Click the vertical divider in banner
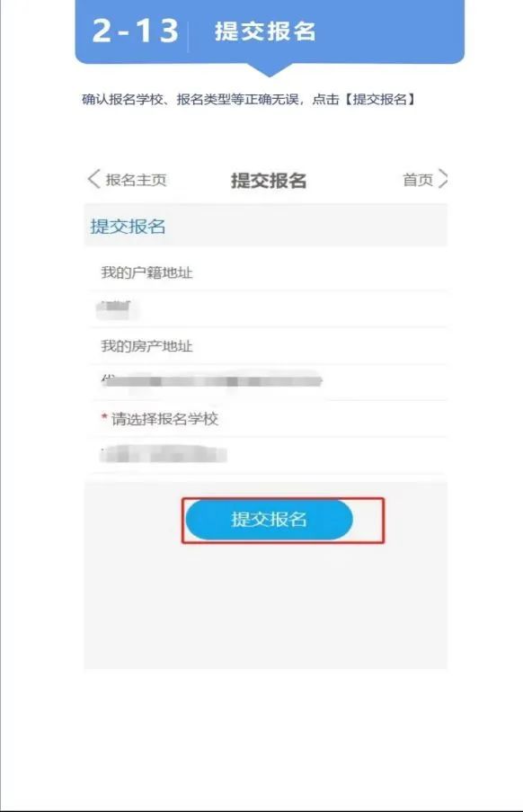523x812 pixels. coord(188,36)
